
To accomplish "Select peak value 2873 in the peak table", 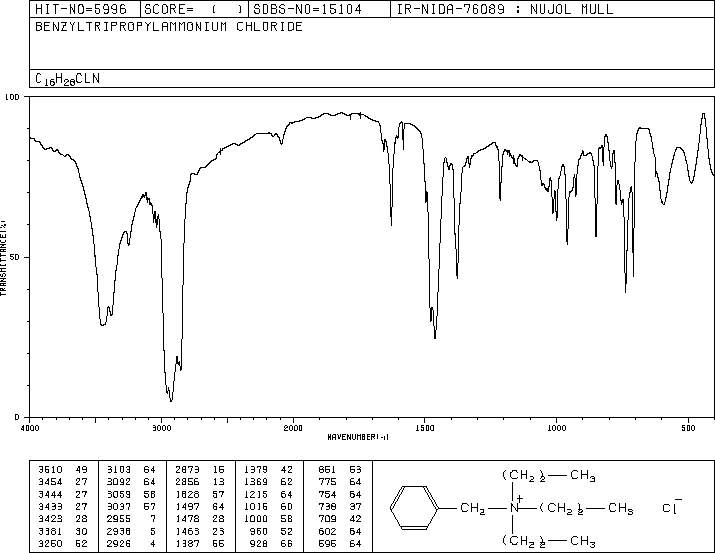I will pos(187,470).
